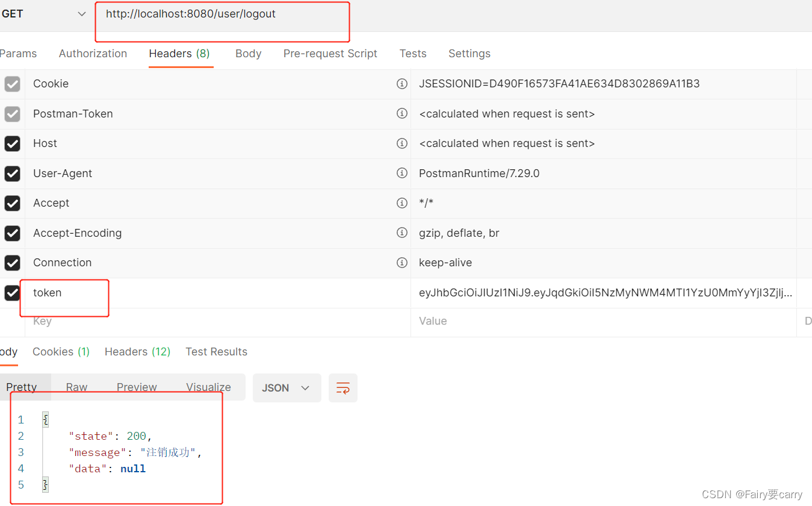Click the info icon beside the token header
Screen dimensions: 812x506
(402, 293)
